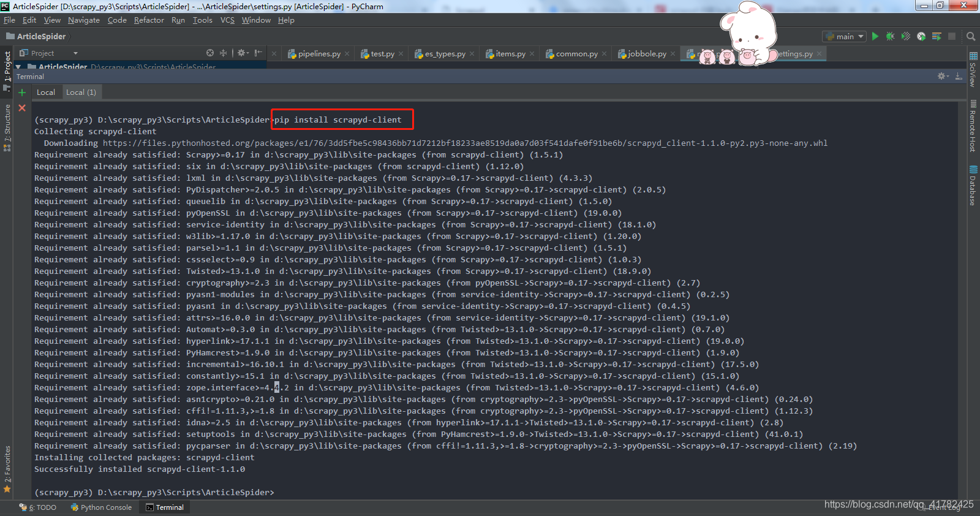Screen dimensions: 980x516
Task: Open the files.pythonhosted.org download URL in terminal
Action: click(x=465, y=143)
